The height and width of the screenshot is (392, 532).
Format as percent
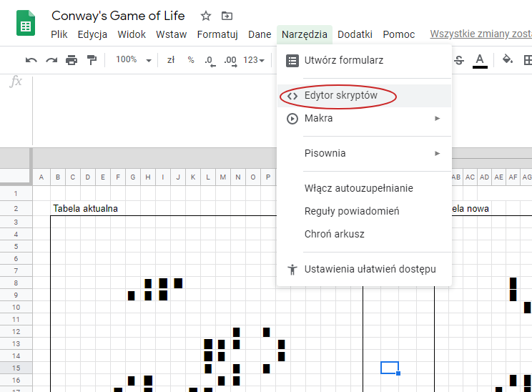tap(191, 60)
